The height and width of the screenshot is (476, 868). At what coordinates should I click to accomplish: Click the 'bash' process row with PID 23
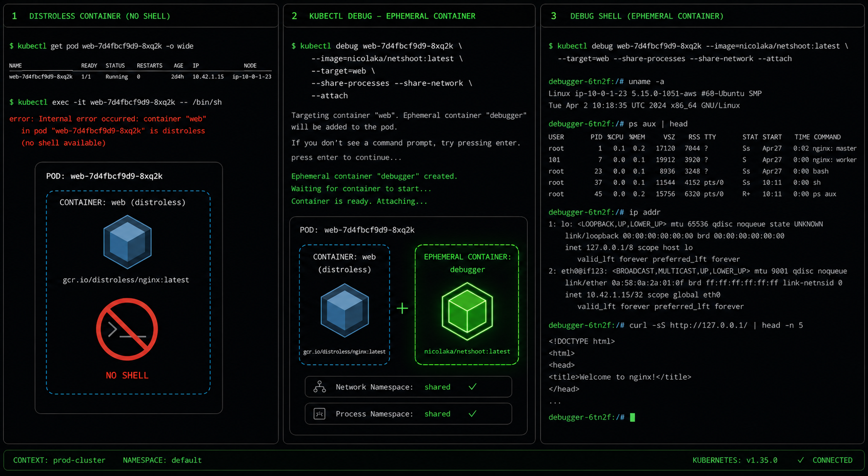(689, 171)
